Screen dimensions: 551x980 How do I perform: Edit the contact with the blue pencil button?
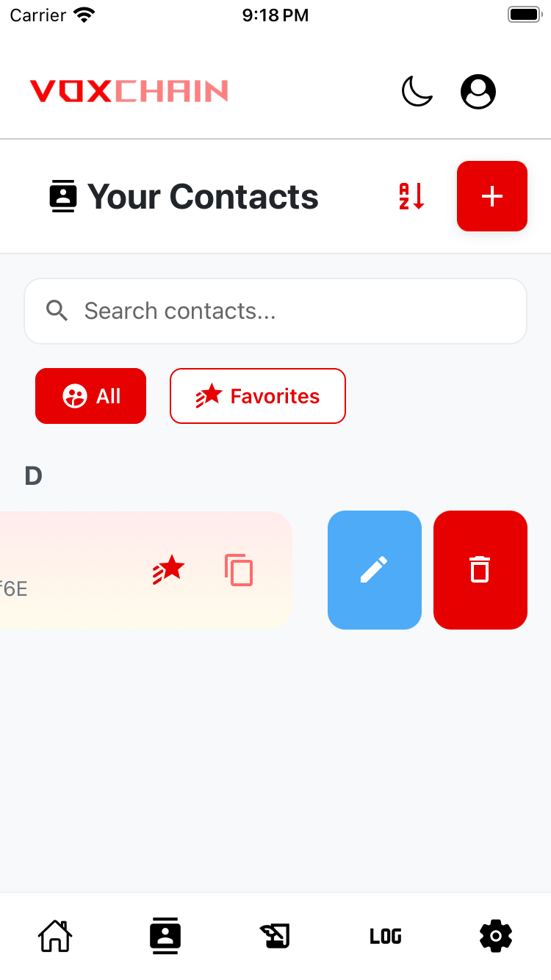pos(375,570)
